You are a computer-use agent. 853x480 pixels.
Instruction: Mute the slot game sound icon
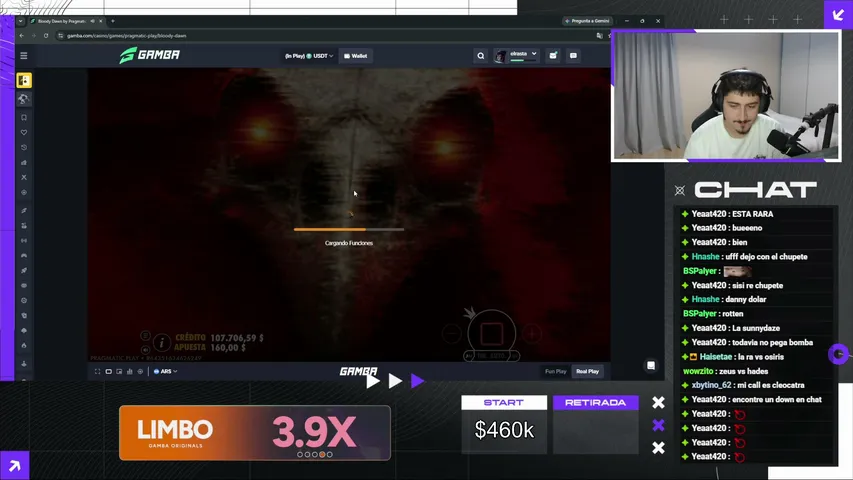point(145,350)
